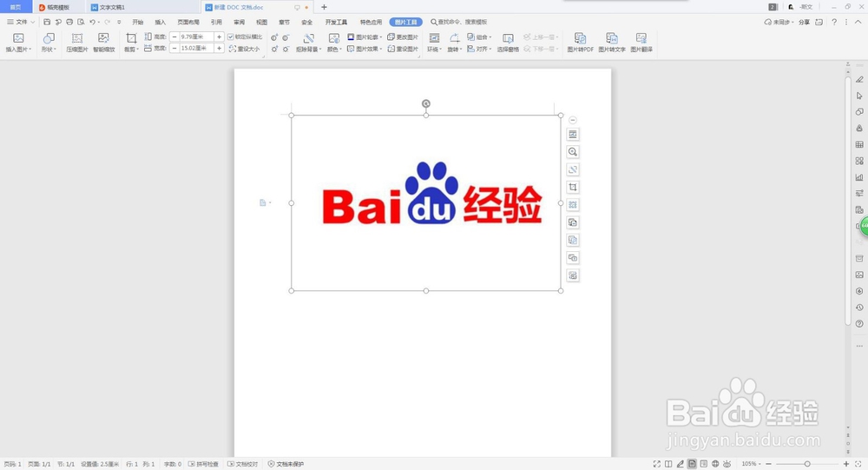Click the width field showing 15.02厘米
The height and width of the screenshot is (470, 868).
[196, 49]
